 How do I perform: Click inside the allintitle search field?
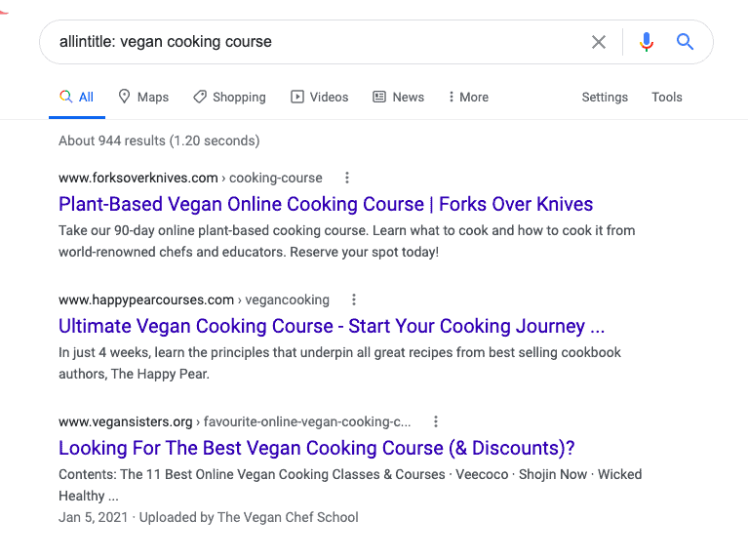[312, 42]
